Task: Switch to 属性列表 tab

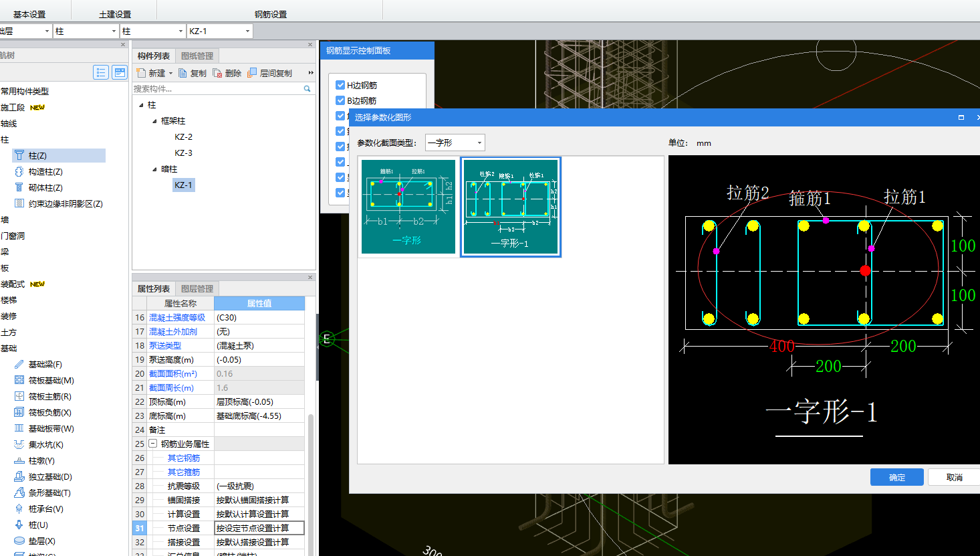Action: coord(154,288)
